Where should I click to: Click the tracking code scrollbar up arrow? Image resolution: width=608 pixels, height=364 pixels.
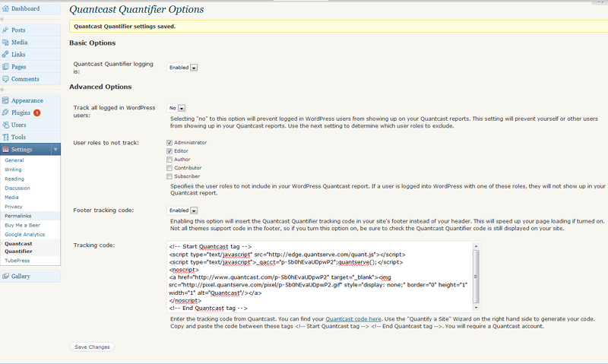pyautogui.click(x=477, y=246)
